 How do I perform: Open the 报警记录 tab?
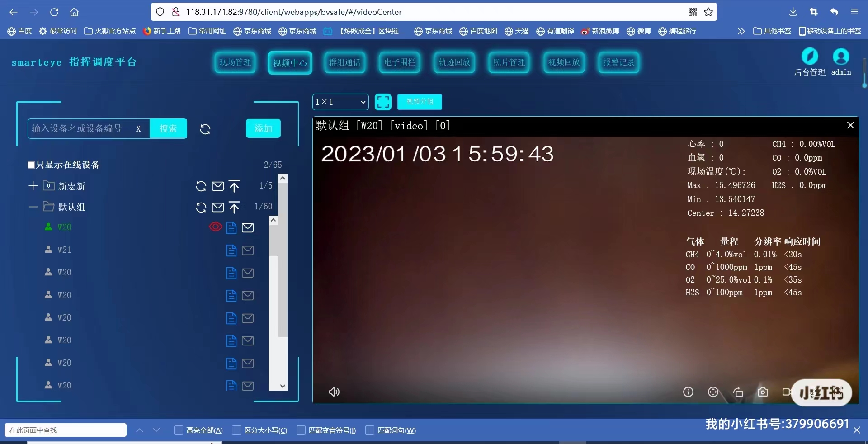[619, 62]
